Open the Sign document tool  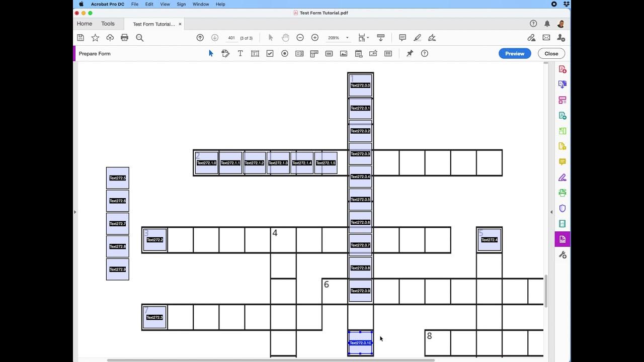432,38
